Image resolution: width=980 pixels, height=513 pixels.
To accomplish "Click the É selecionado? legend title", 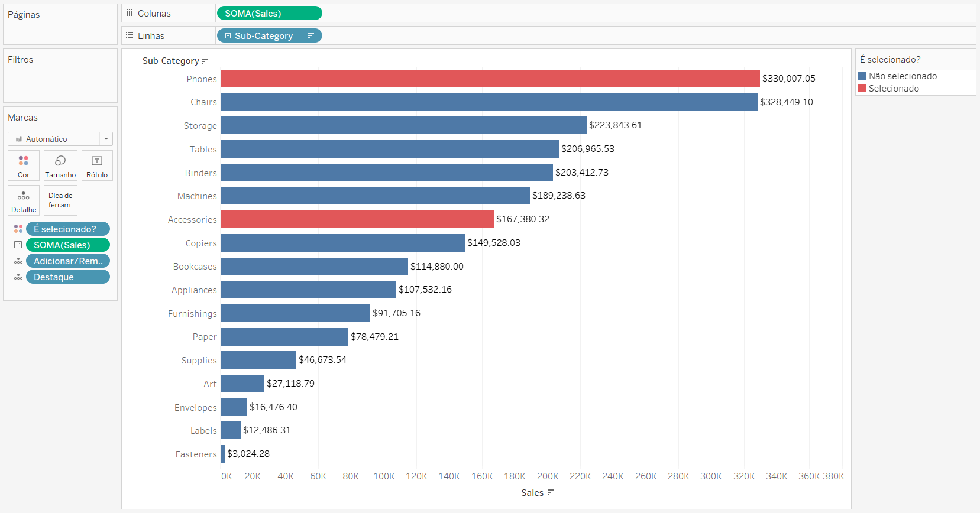I will coord(890,59).
